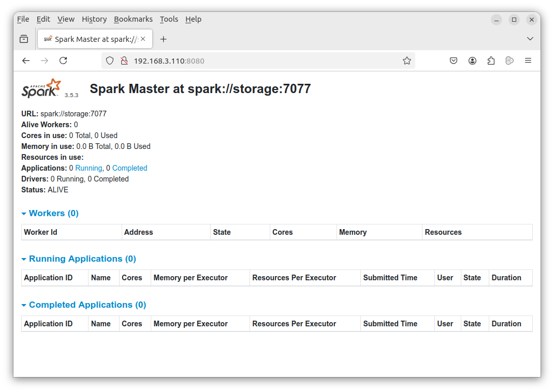Follow the Completed applications link

click(x=129, y=168)
